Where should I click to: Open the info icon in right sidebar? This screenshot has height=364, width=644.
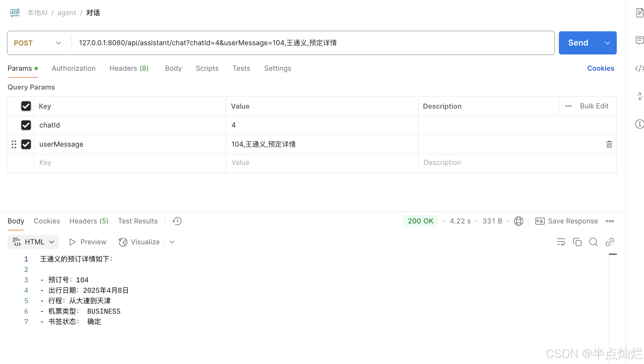point(639,124)
